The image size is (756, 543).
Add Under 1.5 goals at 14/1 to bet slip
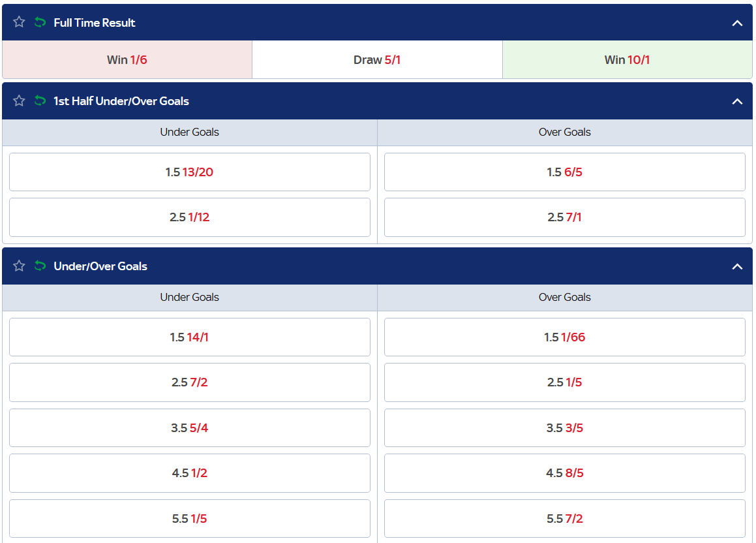[189, 337]
